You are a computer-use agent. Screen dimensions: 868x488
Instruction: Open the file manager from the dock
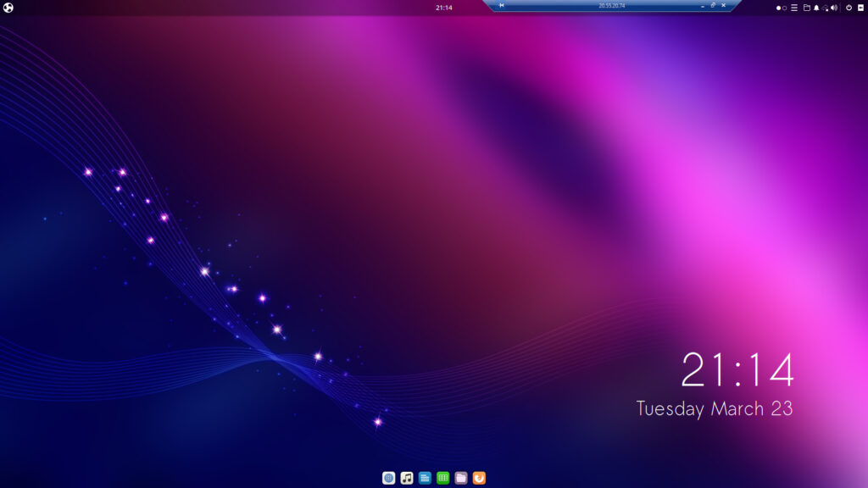(461, 477)
